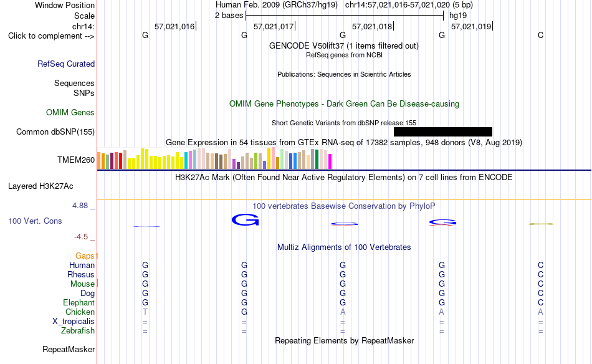592x364 pixels.
Task: Click the GENCODE V50lift37 track title
Action: pyautogui.click(x=344, y=45)
